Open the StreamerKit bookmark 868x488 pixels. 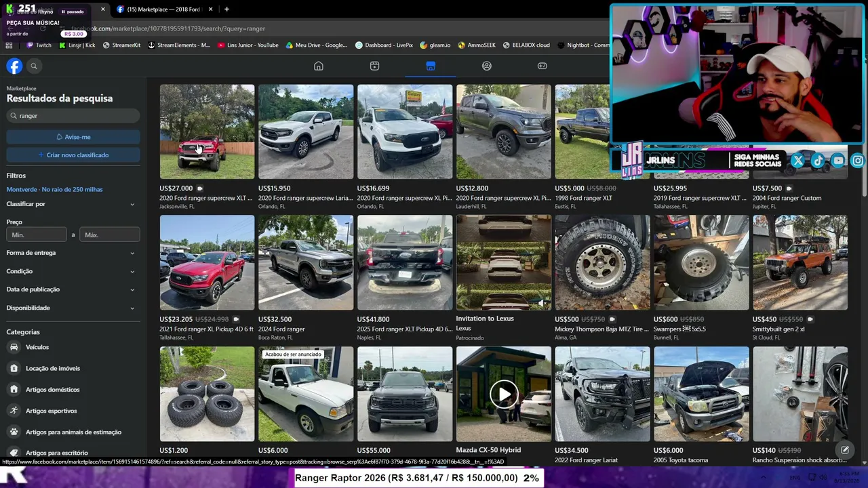click(121, 45)
